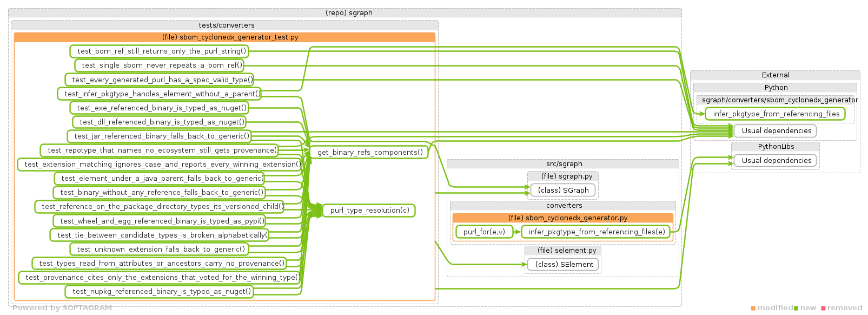The image size is (868, 315).
Task: Select test_jar_referenced_binary_falls_back_to_generic() node
Action: point(160,136)
